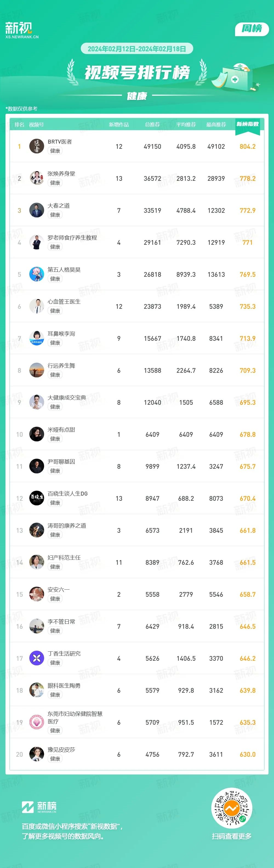Click the 新榜 logo in footer
This screenshot has height=868, width=274.
[39, 807]
